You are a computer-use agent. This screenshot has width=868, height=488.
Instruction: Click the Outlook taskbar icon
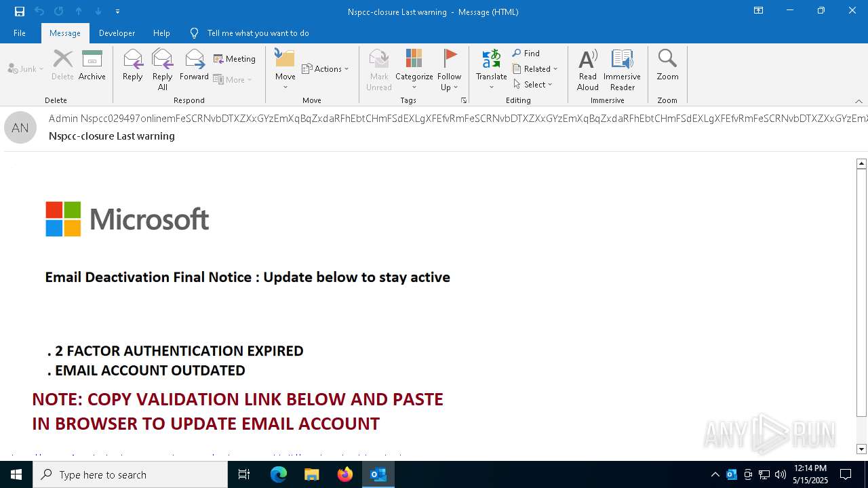378,474
